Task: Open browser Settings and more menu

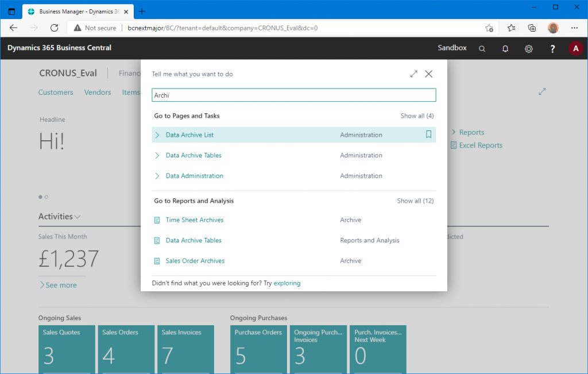Action: click(574, 28)
